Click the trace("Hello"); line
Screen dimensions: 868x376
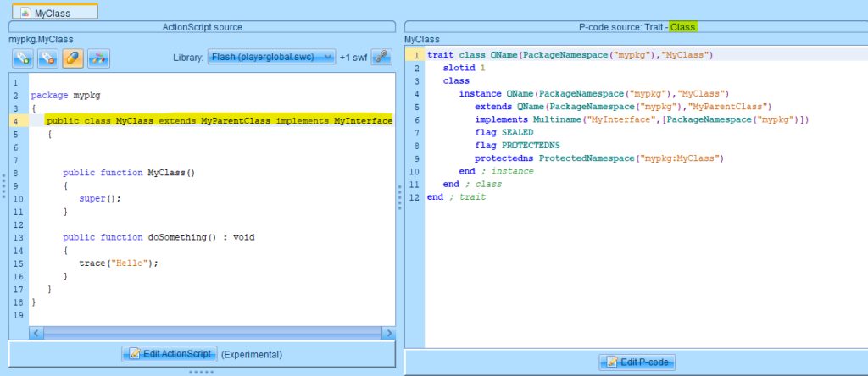coord(119,263)
